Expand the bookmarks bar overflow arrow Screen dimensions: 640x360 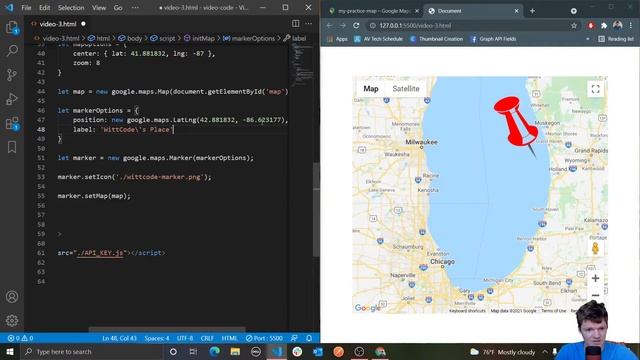pos(588,39)
